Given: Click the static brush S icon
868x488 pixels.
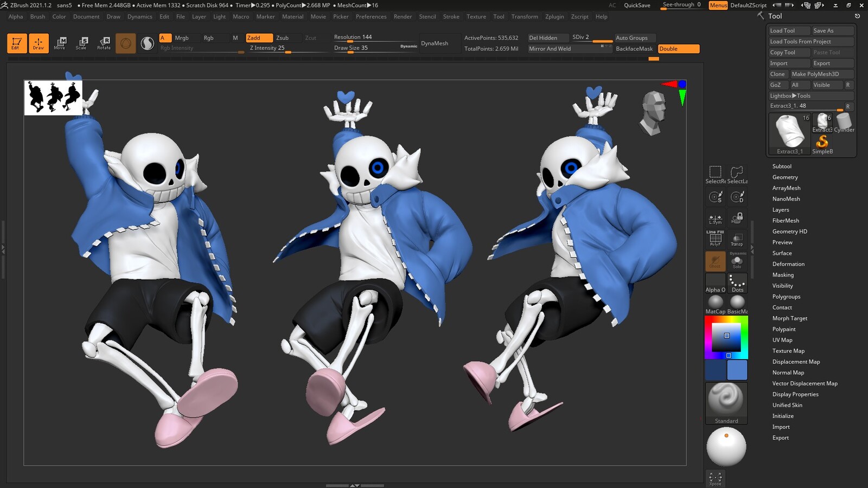Looking at the screenshot, I should [x=716, y=197].
